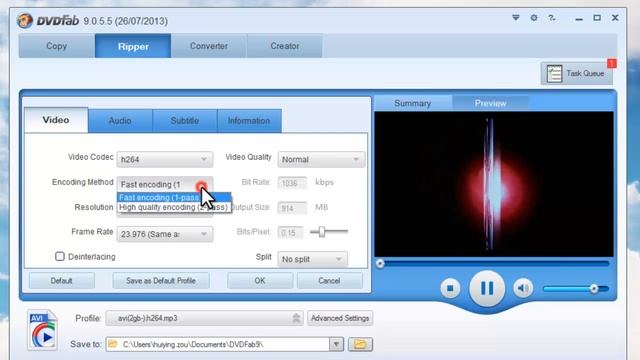Click the Profile avi(2gb-).h264.mp3 field
This screenshot has width=640, height=360.
(204, 318)
